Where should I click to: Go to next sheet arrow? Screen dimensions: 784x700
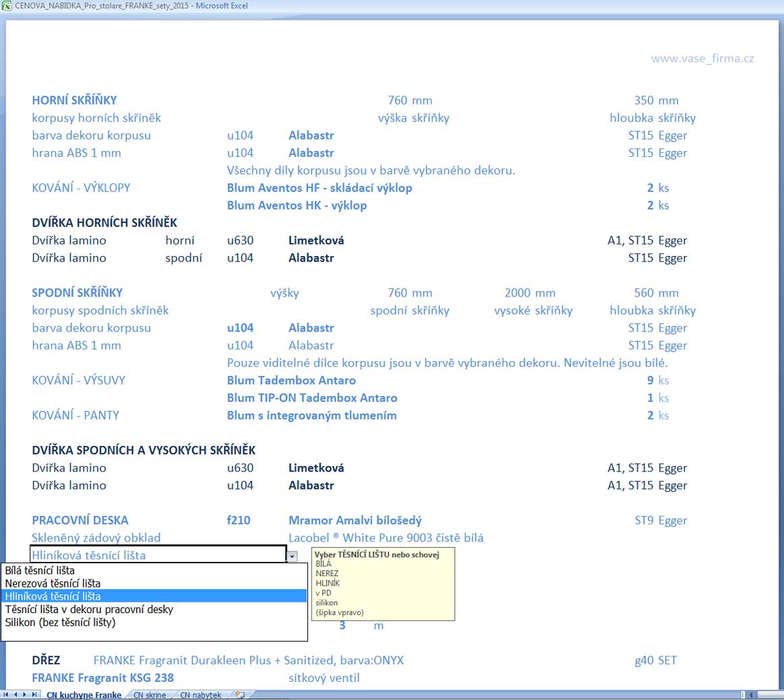pyautogui.click(x=24, y=695)
